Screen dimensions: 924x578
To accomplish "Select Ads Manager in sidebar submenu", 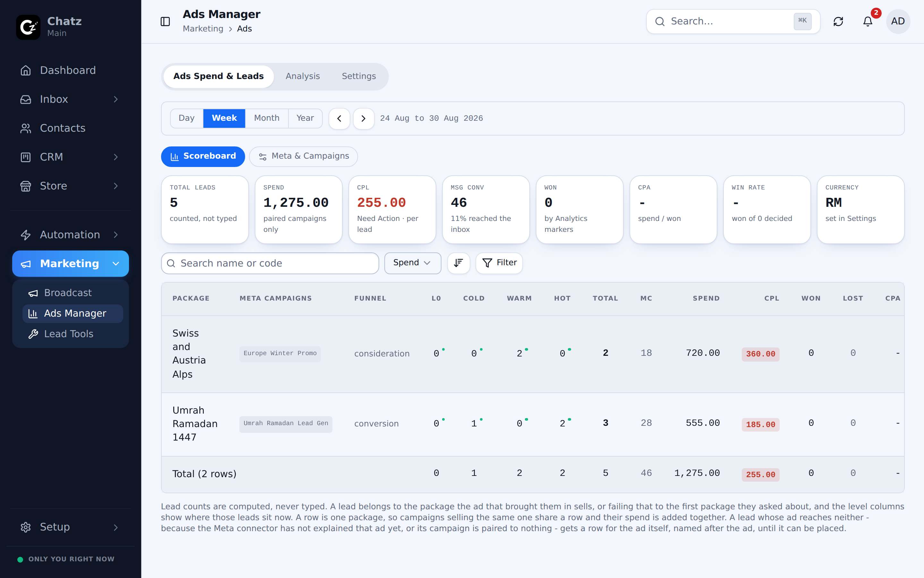I will [73, 313].
